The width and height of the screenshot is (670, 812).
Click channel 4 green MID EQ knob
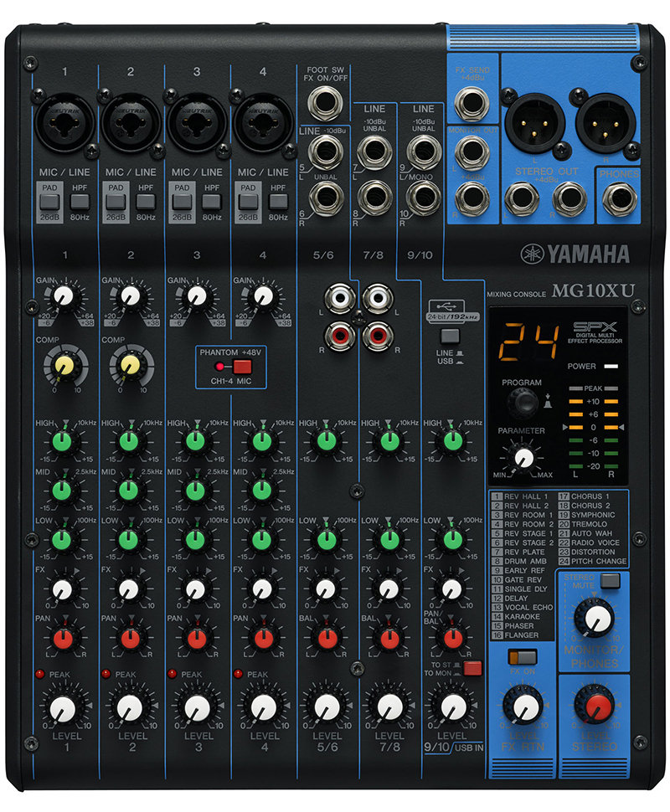pos(261,490)
